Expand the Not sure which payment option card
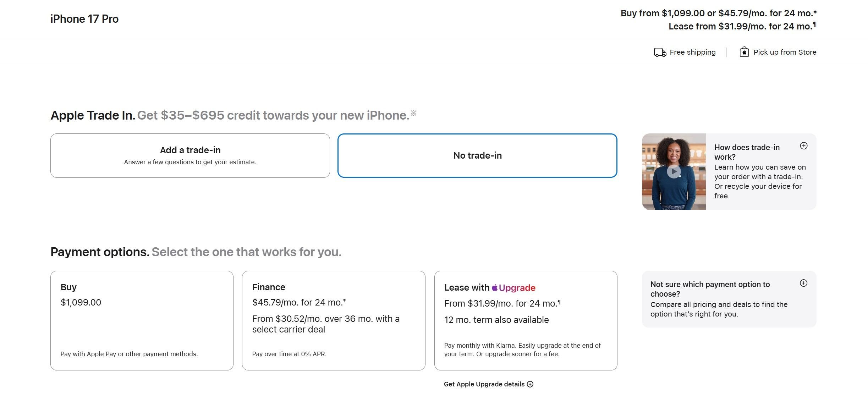This screenshot has width=868, height=418. tap(803, 283)
